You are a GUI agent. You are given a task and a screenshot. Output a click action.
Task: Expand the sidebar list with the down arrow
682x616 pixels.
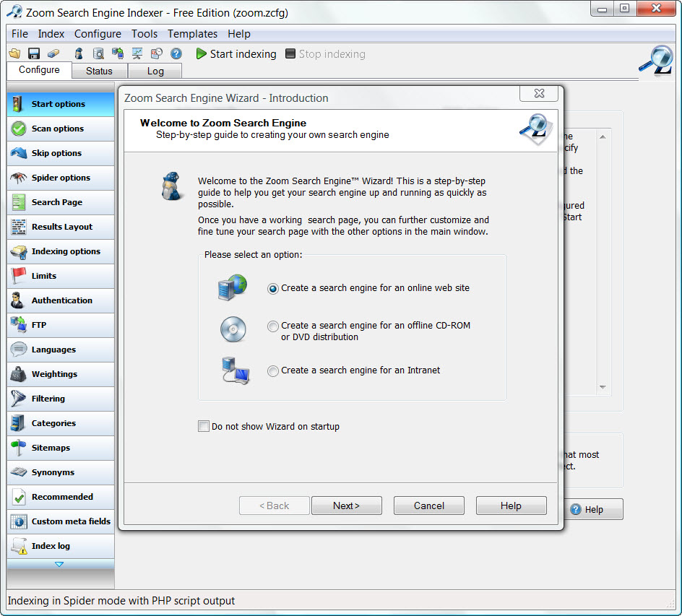coord(59,564)
